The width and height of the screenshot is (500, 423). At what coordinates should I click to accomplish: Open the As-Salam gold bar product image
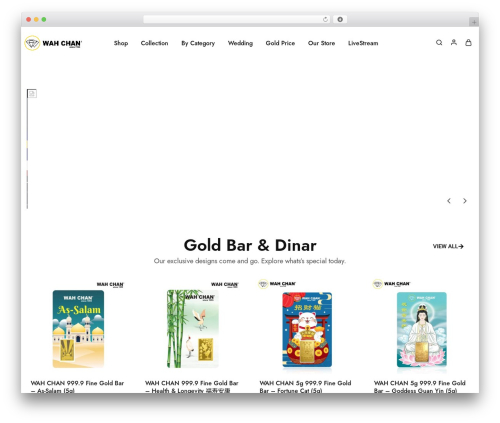click(78, 329)
